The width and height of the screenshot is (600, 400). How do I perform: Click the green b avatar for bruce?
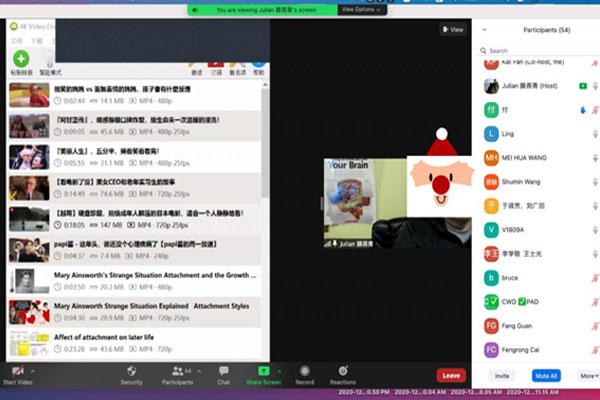point(491,278)
